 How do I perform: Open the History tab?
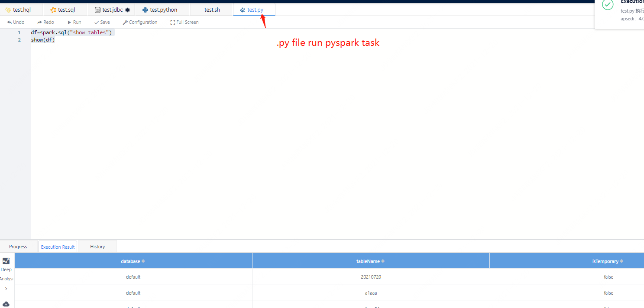coord(97,247)
